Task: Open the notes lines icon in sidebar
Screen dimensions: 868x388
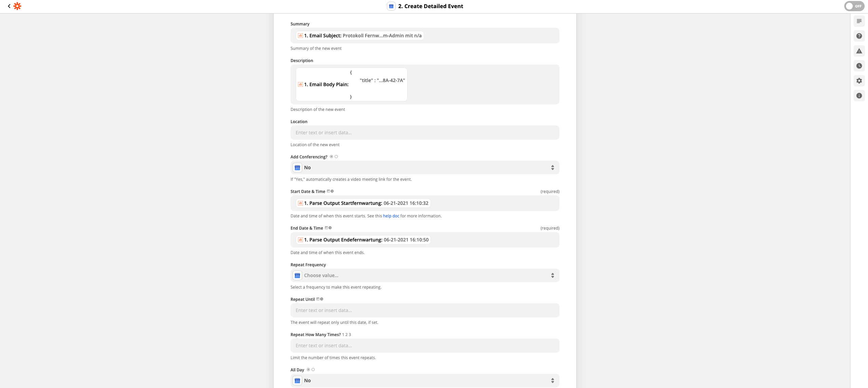Action: (859, 21)
